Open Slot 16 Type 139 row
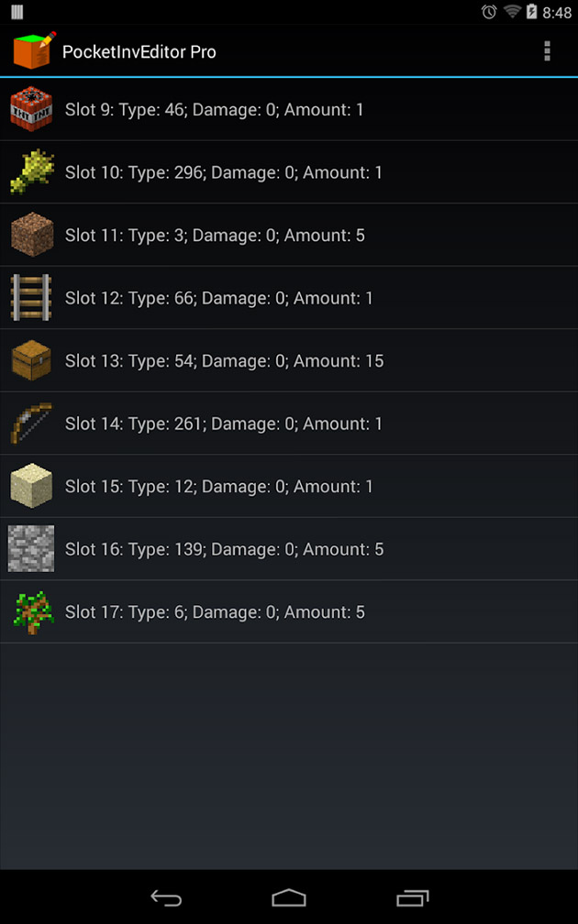This screenshot has width=578, height=924. pyautogui.click(x=224, y=549)
